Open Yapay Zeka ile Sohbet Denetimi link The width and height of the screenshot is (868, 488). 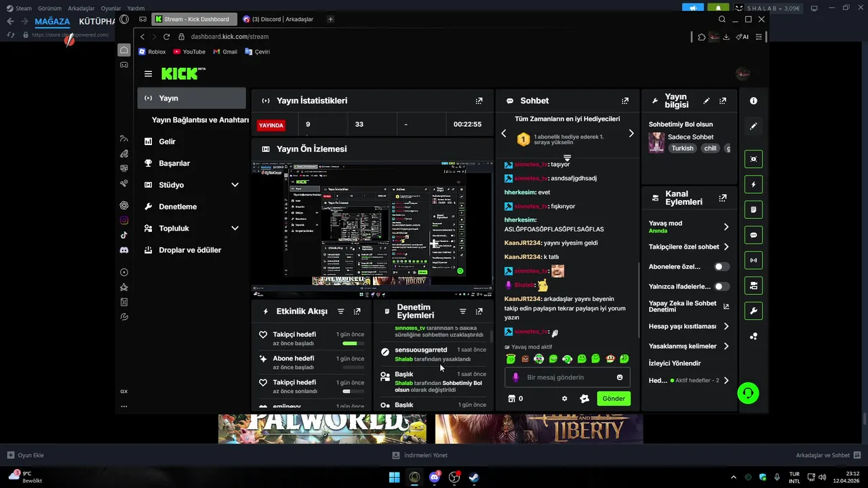pyautogui.click(x=689, y=306)
